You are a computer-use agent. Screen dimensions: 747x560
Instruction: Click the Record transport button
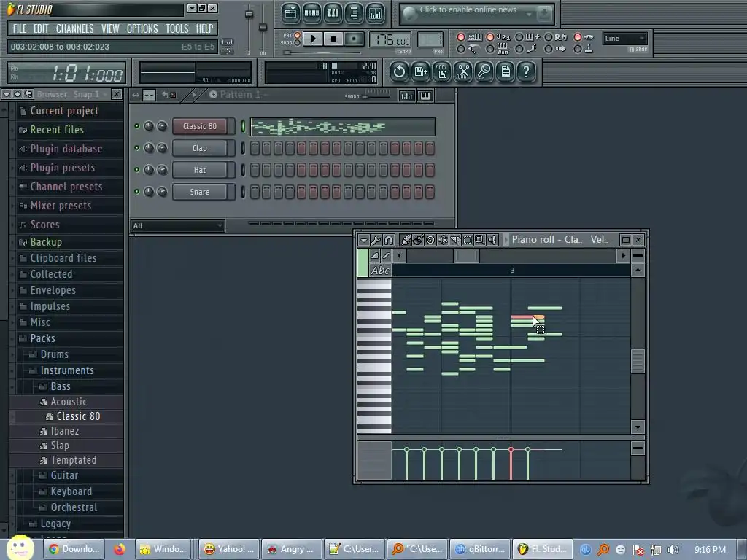(354, 39)
